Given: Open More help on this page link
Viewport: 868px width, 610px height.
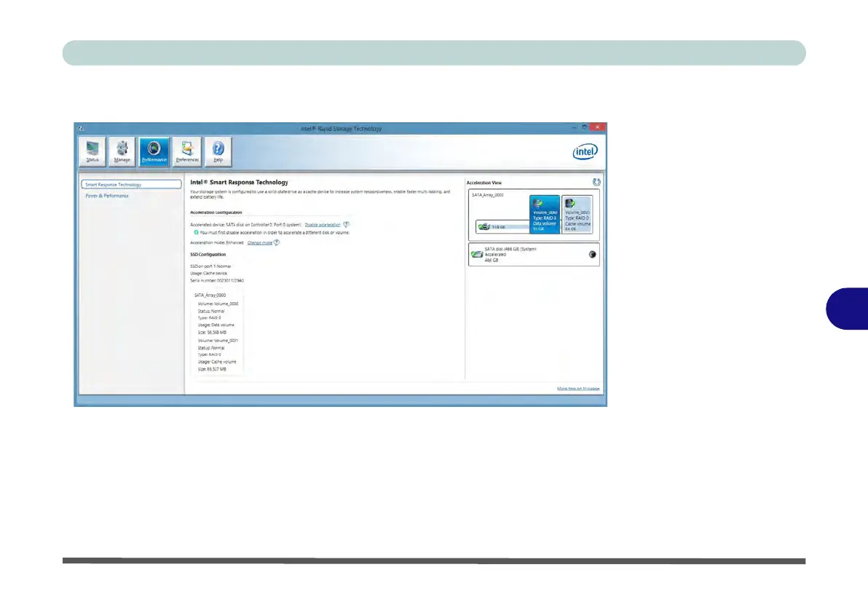Looking at the screenshot, I should tap(578, 389).
